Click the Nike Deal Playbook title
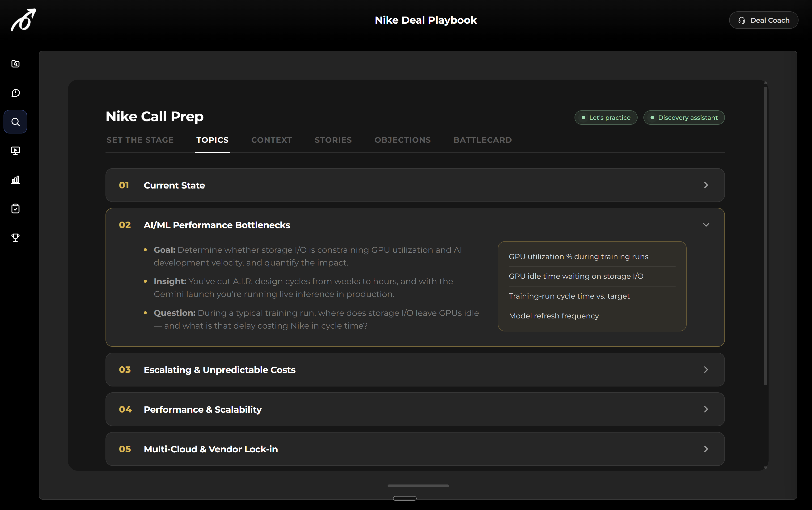The height and width of the screenshot is (510, 812). click(x=426, y=20)
